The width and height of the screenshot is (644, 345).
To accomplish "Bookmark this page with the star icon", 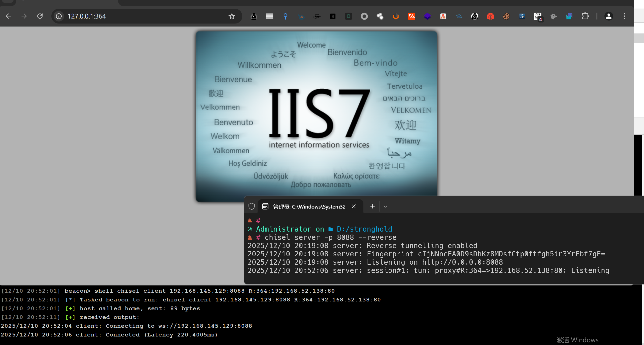I will [232, 16].
